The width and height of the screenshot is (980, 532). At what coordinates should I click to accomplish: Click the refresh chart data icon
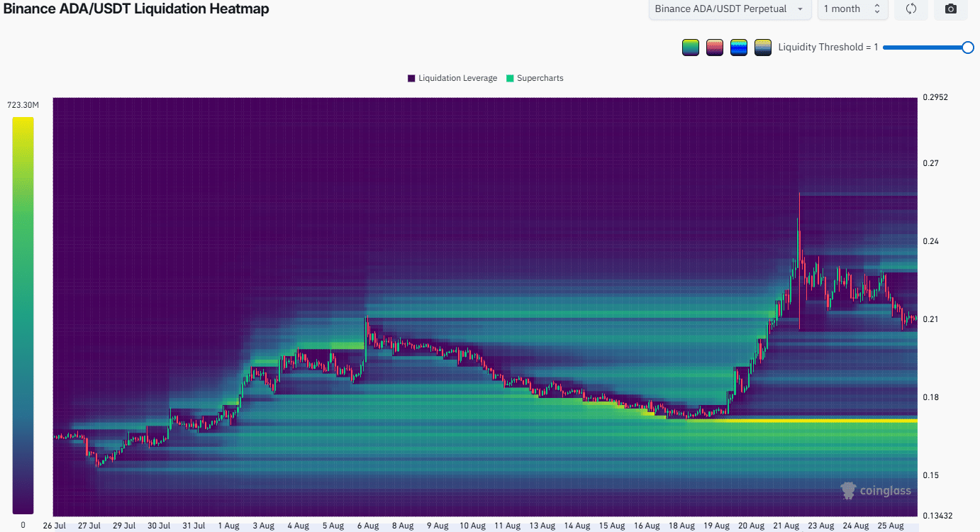[911, 9]
